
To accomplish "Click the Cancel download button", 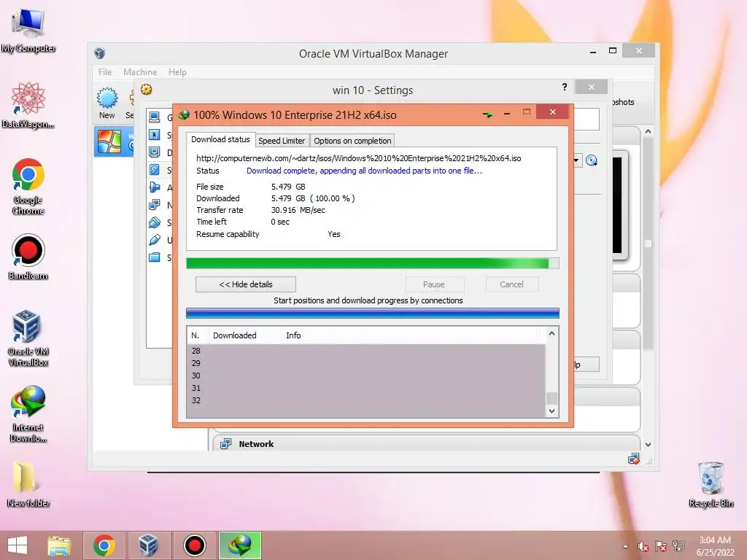I will point(511,284).
